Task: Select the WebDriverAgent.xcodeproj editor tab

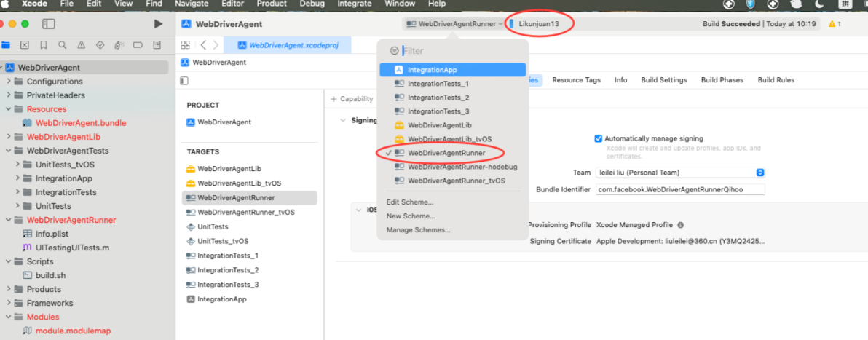Action: coord(288,45)
